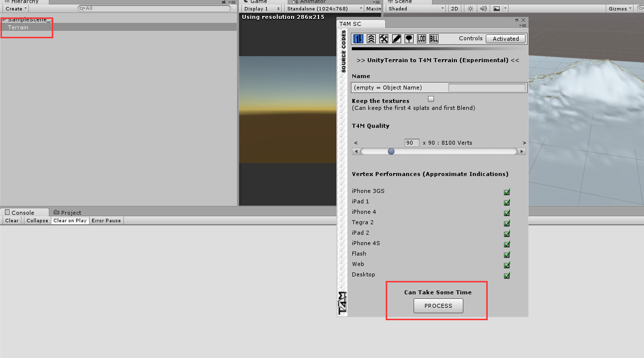The width and height of the screenshot is (644, 358).
Task: Open Hierarchy panel options menu icon
Action: [x=231, y=2]
